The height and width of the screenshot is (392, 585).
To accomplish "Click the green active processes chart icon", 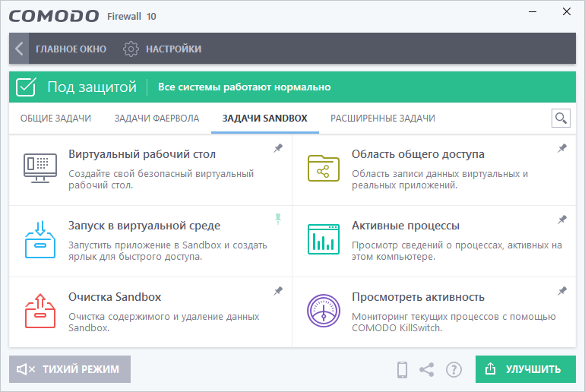I will point(324,239).
